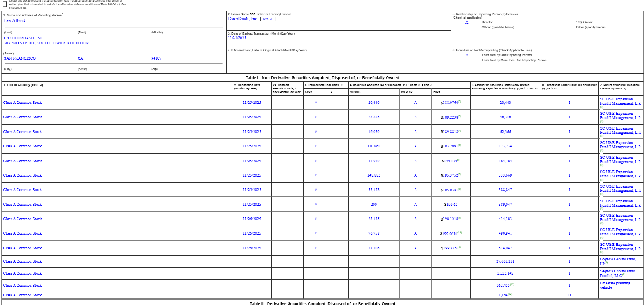This screenshot has height=305, width=644.
Task: Select the price $194.134
Action: point(449,161)
